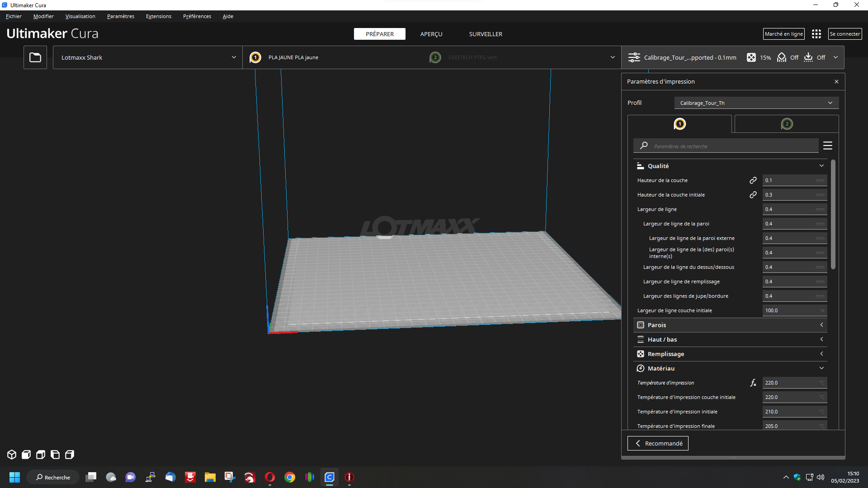Click the open file folder icon

pos(35,57)
